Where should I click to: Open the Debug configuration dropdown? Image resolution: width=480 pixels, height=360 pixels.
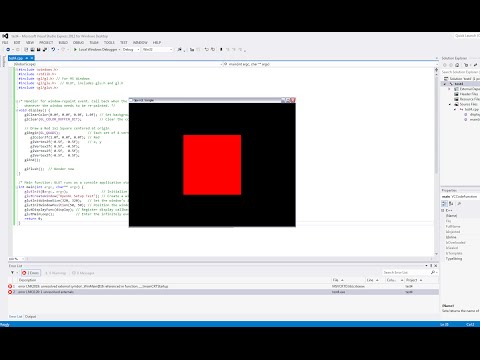131,49
